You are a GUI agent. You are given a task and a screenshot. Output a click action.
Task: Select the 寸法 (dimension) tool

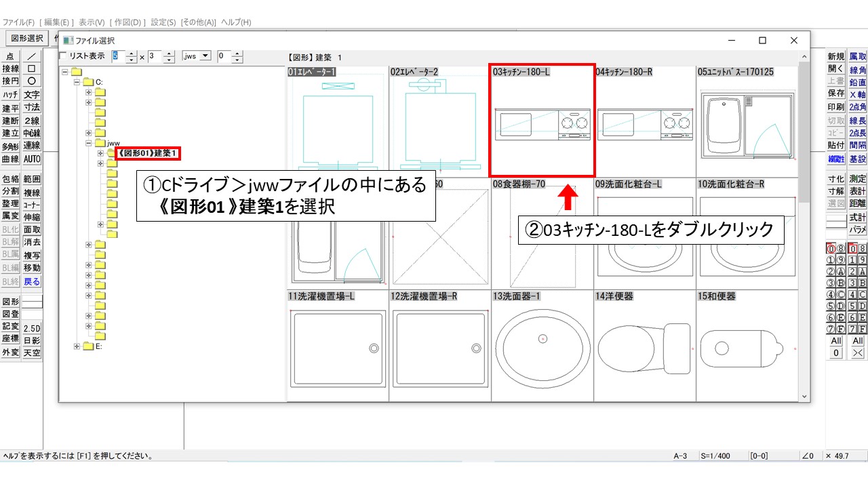point(31,106)
